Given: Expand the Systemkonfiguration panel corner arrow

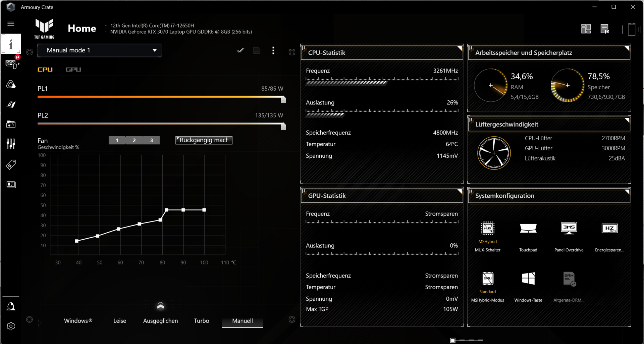Looking at the screenshot, I should [627, 191].
